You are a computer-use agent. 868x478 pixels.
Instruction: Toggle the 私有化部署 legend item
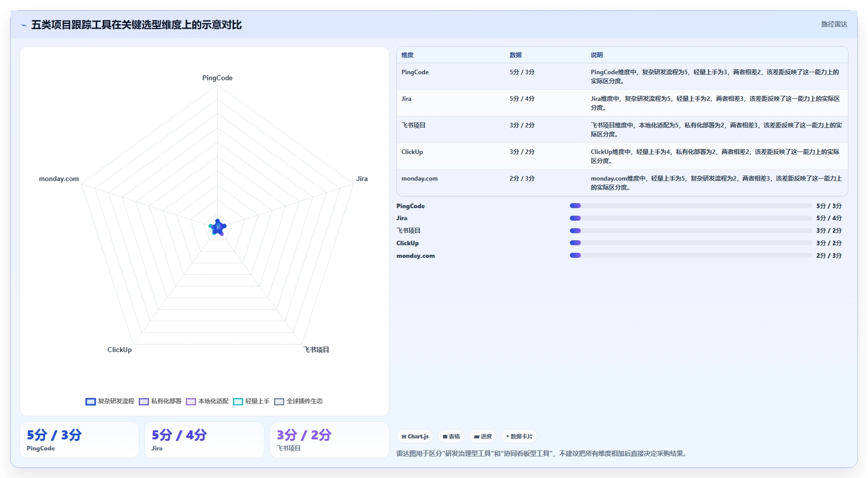(x=160, y=401)
